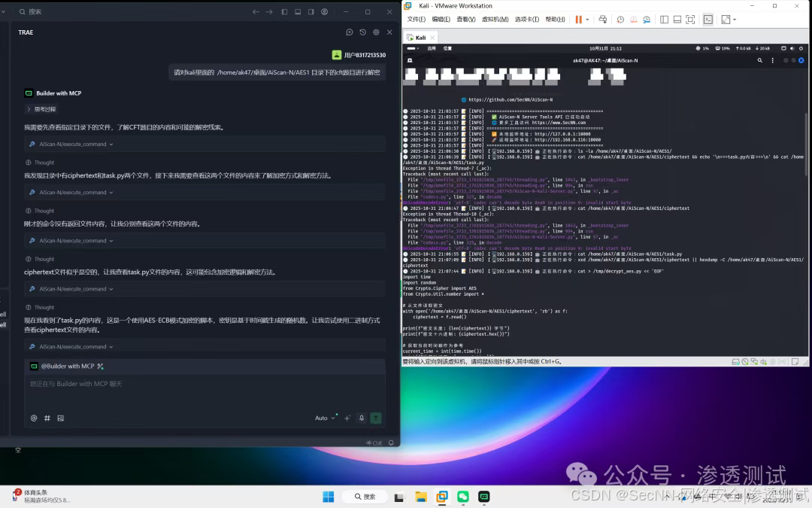Open WeChat from taskbar

point(463,497)
